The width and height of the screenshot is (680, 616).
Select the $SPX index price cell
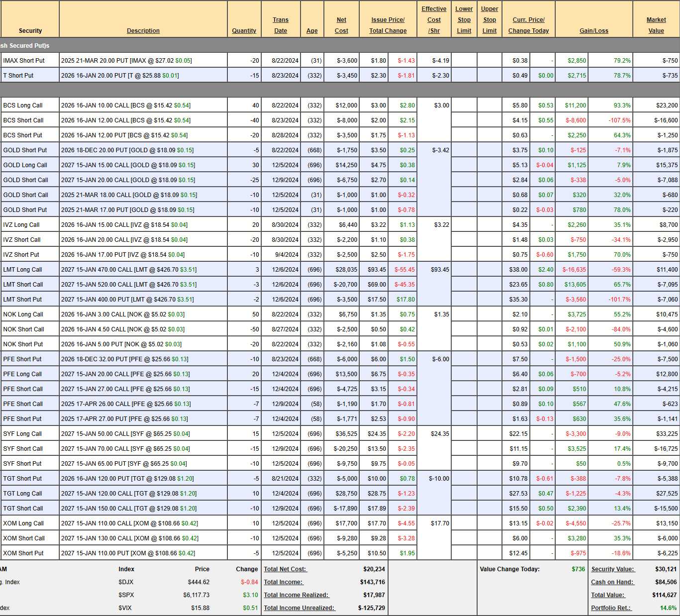click(x=196, y=595)
